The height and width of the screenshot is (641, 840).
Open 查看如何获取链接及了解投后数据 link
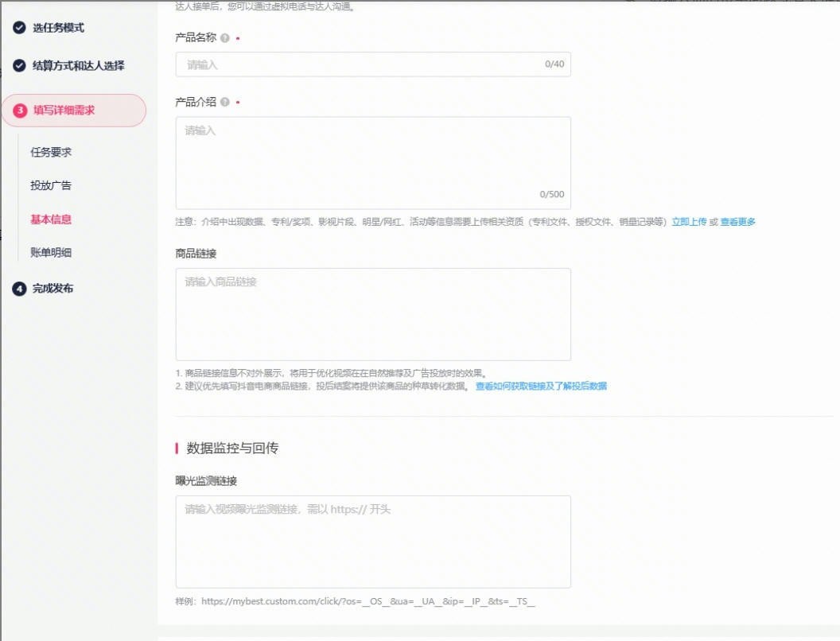[541, 386]
